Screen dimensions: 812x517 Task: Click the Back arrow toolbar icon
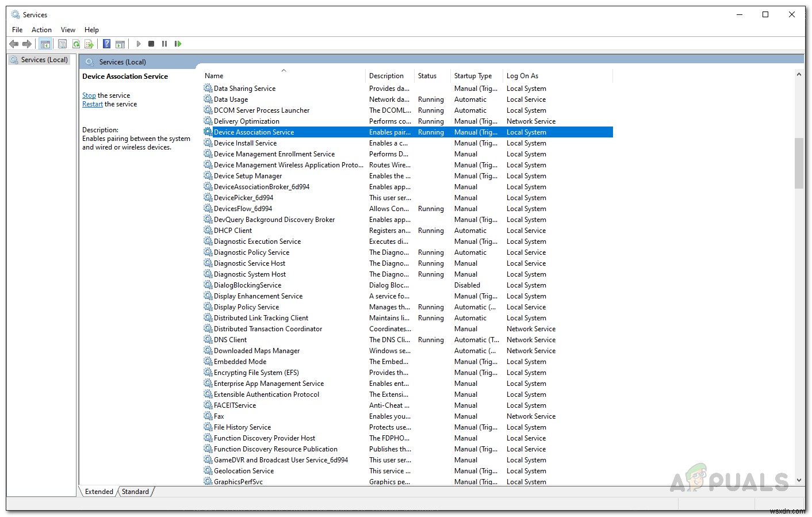pos(14,44)
